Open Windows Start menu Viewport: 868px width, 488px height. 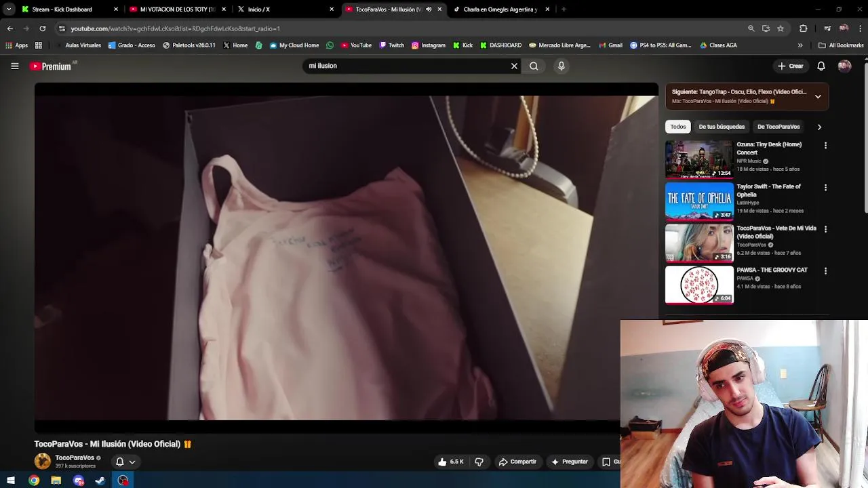point(11,480)
